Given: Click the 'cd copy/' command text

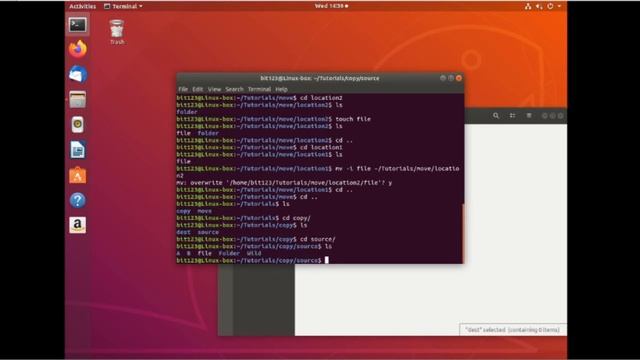Looking at the screenshot, I should [296, 218].
